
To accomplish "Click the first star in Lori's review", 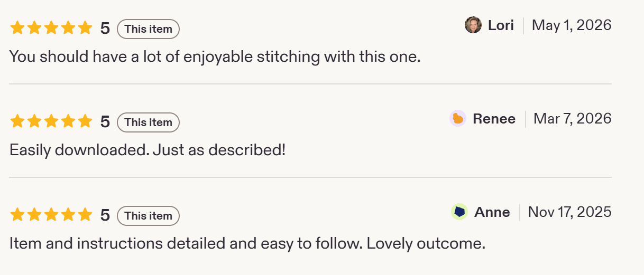I will [17, 28].
